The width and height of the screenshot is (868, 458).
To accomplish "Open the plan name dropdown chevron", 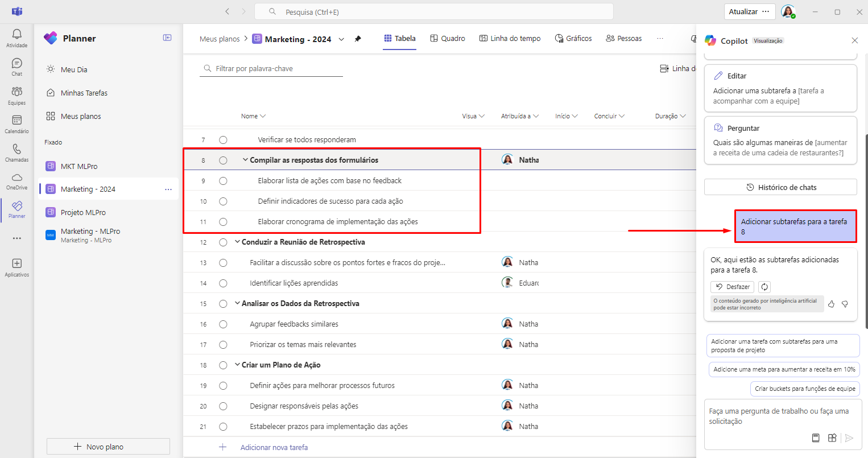I will click(341, 39).
